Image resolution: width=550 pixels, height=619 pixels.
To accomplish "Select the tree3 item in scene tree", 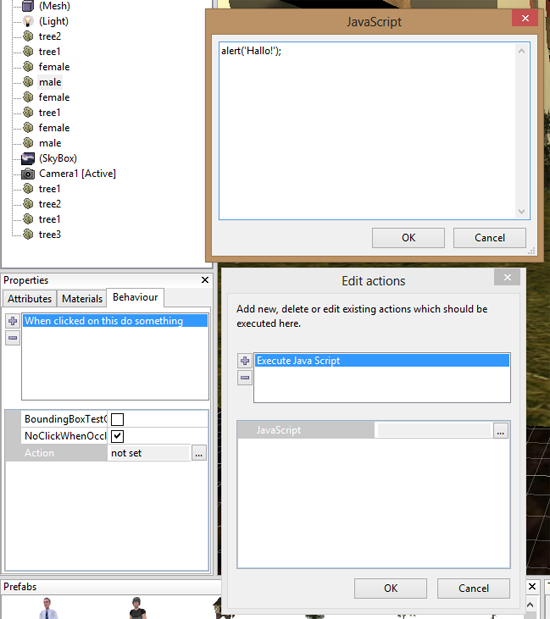I will coord(50,234).
